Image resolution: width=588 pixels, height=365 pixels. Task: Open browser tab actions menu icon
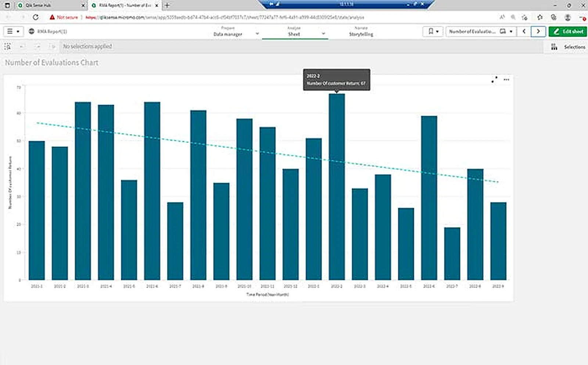tap(7, 5)
